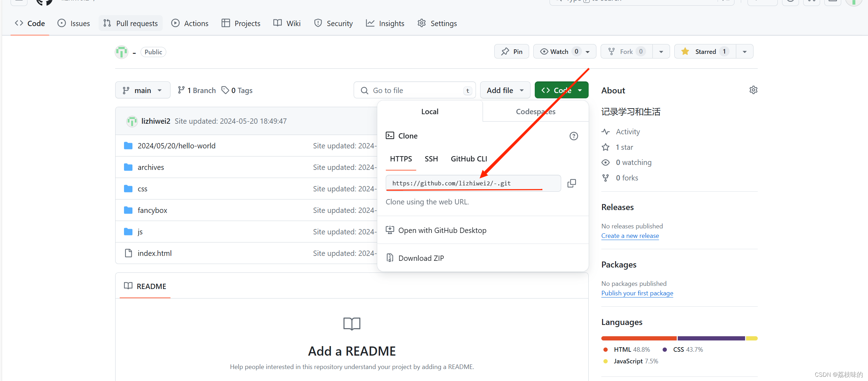Screen dimensions: 868x381
Task: Open the Releases heading link
Action: (617, 207)
